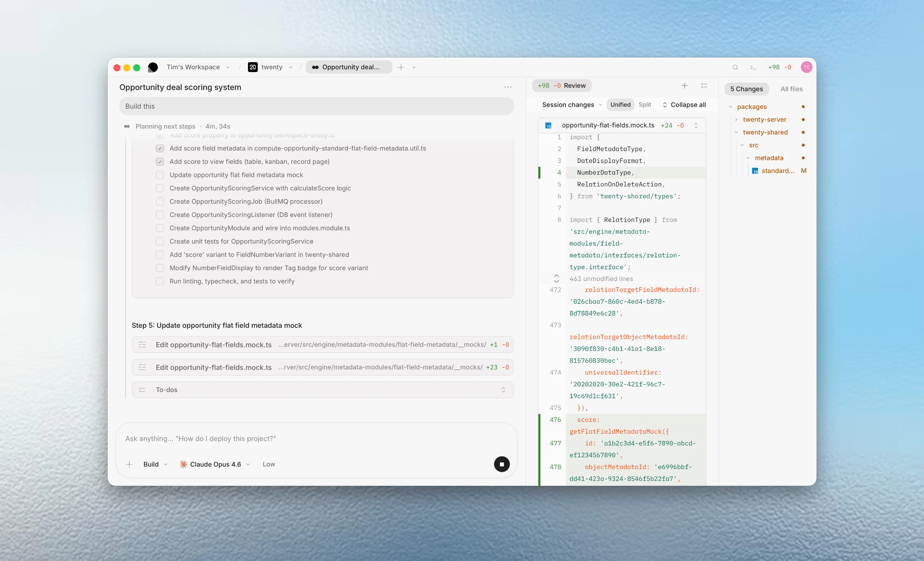This screenshot has width=924, height=561.
Task: Open the ellipsis menu beside the task title
Action: [508, 87]
